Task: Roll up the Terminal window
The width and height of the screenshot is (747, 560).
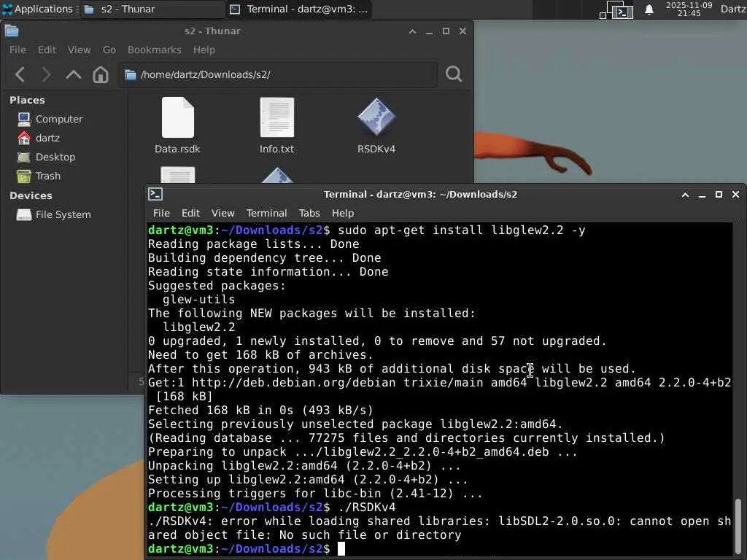Action: [685, 195]
